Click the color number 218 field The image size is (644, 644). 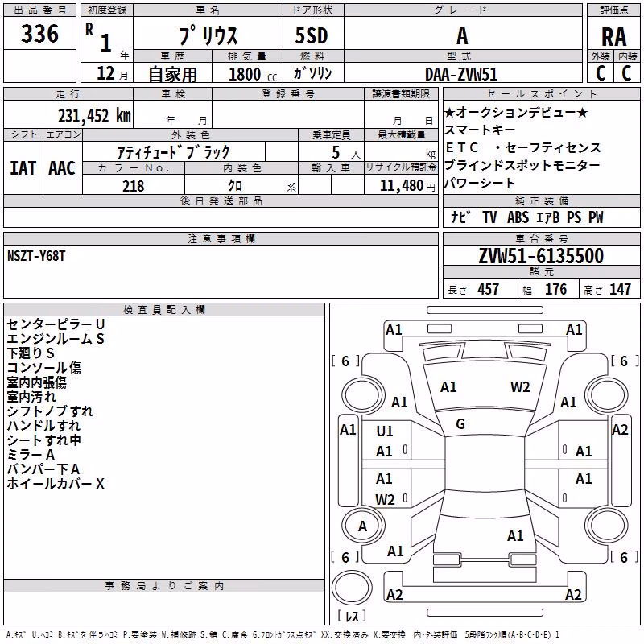pyautogui.click(x=134, y=186)
